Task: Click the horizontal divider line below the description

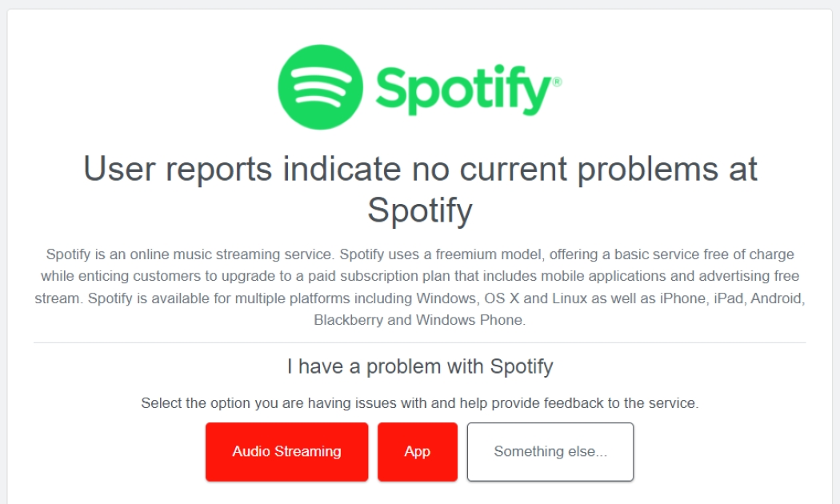Action: [419, 342]
